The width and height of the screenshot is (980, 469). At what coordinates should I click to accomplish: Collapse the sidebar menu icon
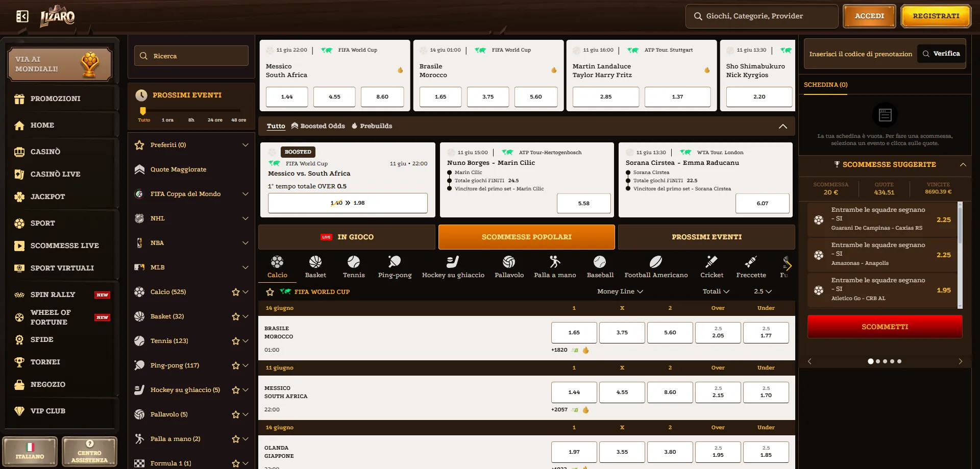[22, 16]
